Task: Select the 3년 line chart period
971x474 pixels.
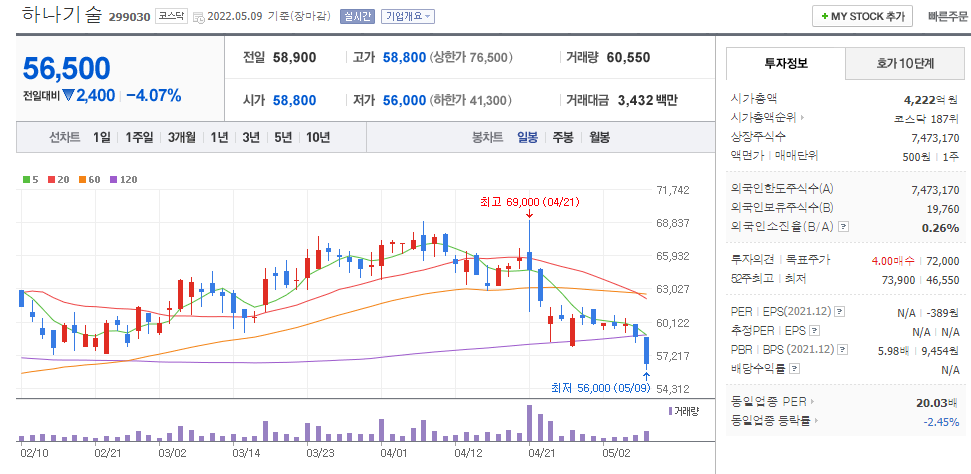Action: (x=251, y=138)
